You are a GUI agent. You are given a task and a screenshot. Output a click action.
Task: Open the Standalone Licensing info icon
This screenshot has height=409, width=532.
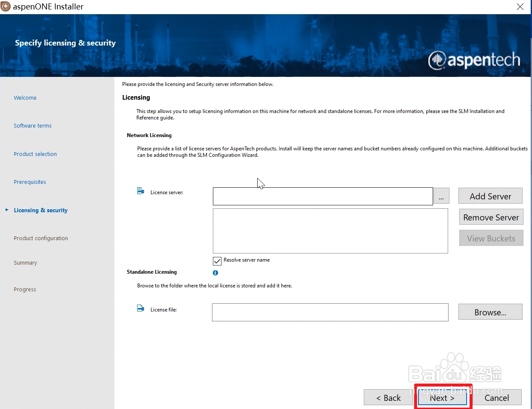[215, 272]
